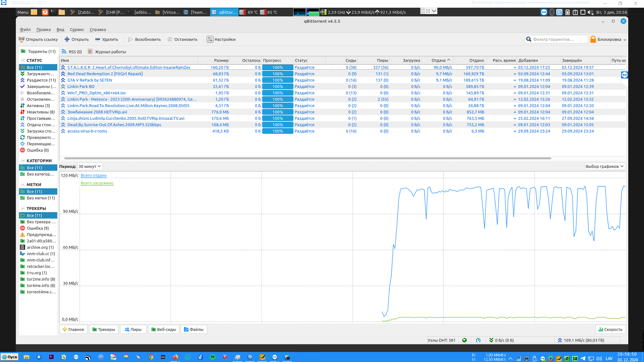Image resolution: width=644 pixels, height=362 pixels.
Task: Click progress bar of GTA V RePack
Action: 277,80
